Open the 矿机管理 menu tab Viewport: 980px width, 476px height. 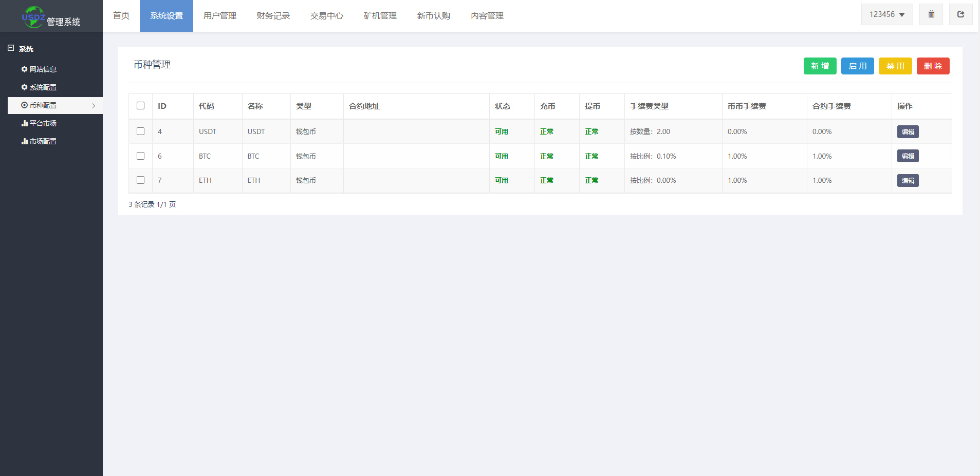[380, 15]
